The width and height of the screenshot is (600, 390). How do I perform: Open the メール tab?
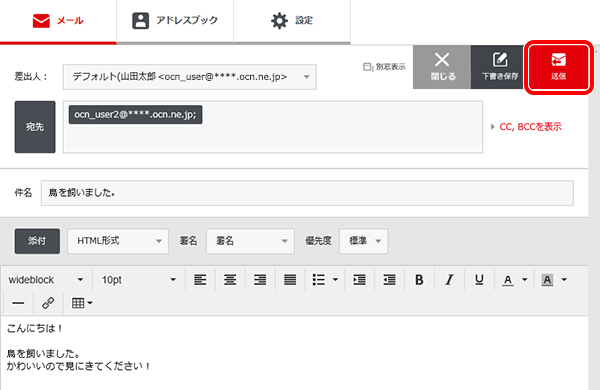pyautogui.click(x=58, y=21)
